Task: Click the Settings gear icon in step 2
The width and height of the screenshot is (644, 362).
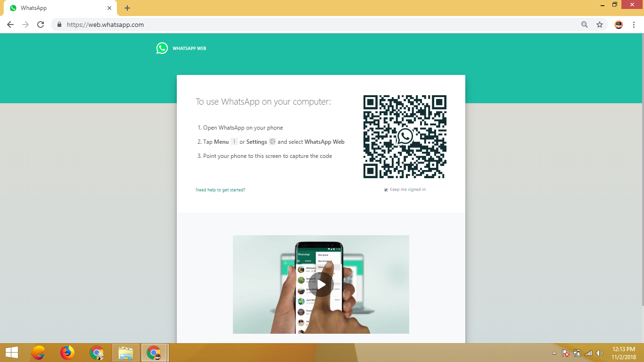Action: (272, 141)
